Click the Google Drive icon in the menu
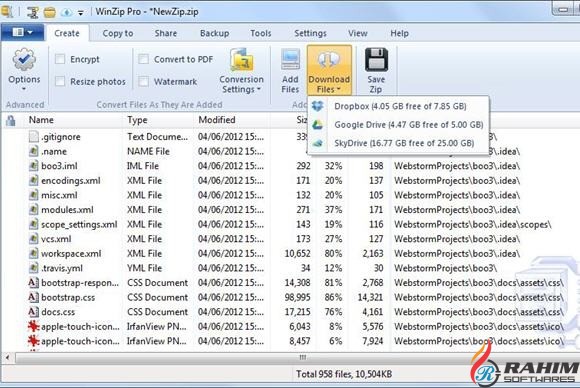Screen dimensions: 580x388 pyautogui.click(x=318, y=125)
